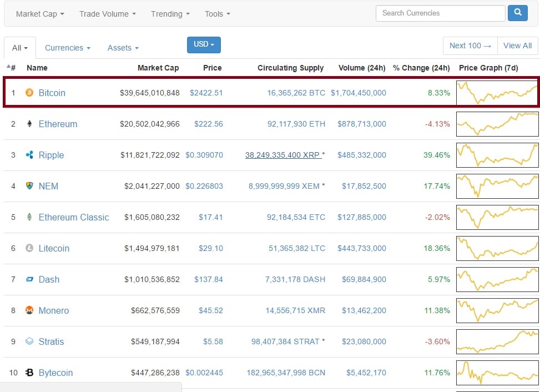Image resolution: width=540 pixels, height=392 pixels.
Task: Open the Dash 7-day price graph
Action: pyautogui.click(x=497, y=279)
